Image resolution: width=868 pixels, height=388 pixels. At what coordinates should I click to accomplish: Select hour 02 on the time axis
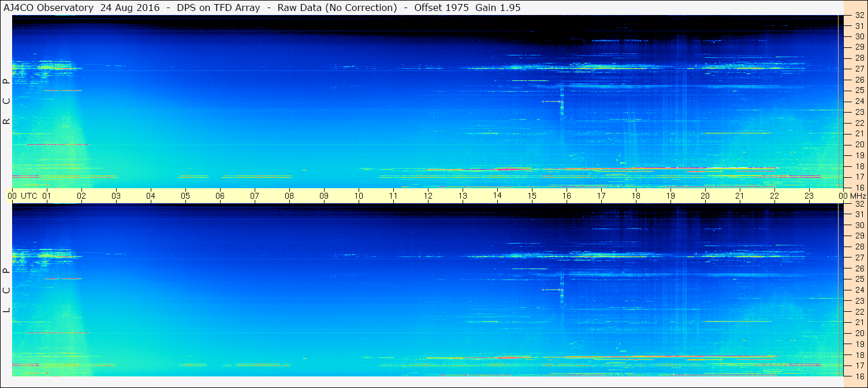pos(81,196)
